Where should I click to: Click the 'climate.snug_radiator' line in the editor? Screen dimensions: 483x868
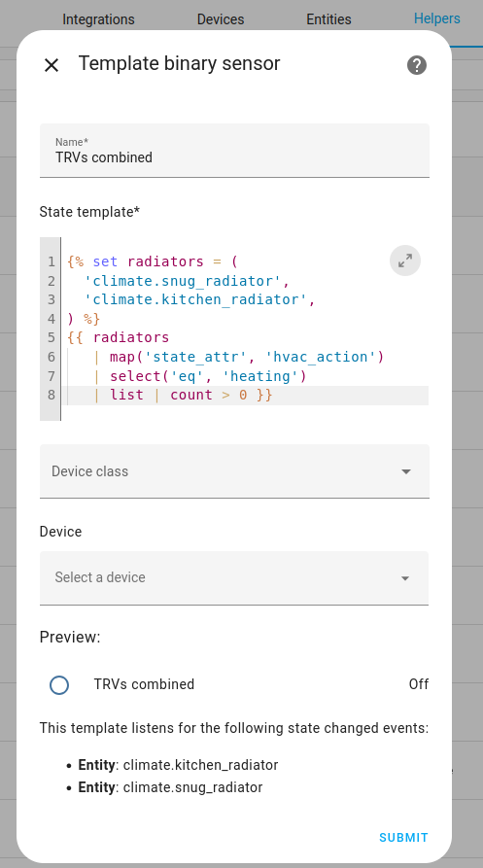[x=187, y=281]
